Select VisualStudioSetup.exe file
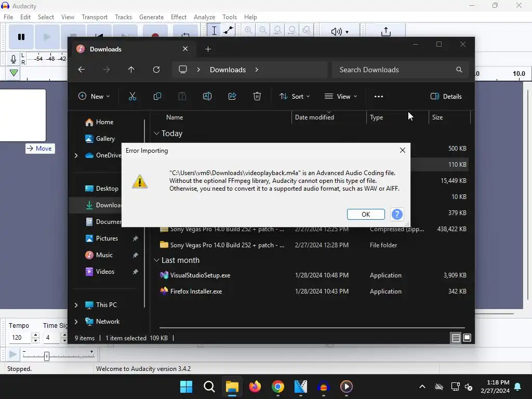This screenshot has width=532, height=399. (200, 275)
